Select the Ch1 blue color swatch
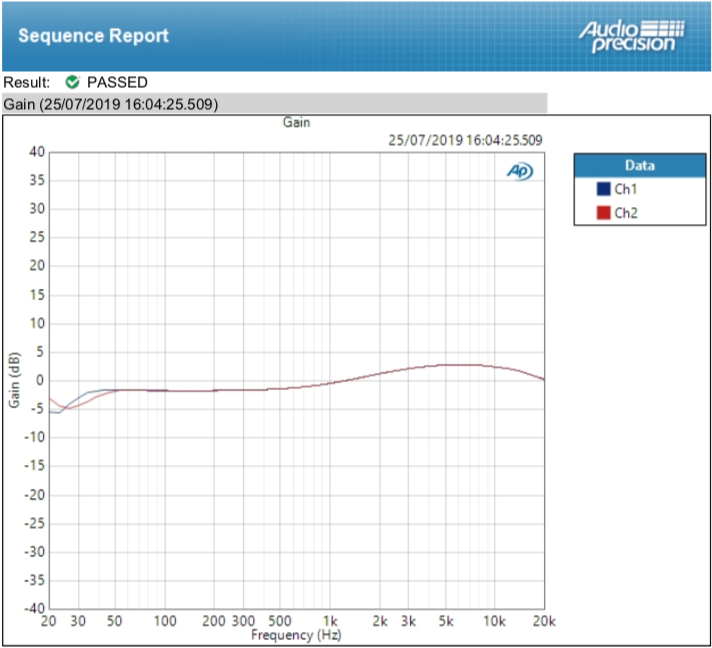712x648 pixels. pos(603,189)
